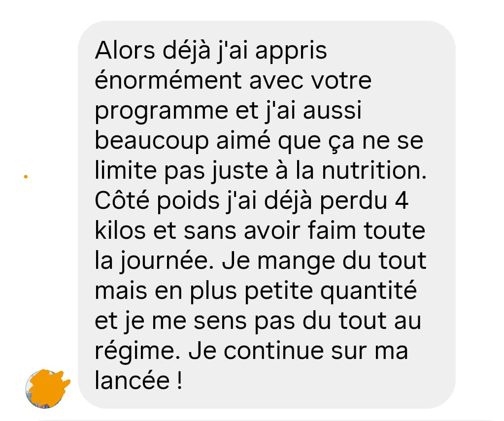Click the word "quantité" in the message

pyautogui.click(x=369, y=291)
